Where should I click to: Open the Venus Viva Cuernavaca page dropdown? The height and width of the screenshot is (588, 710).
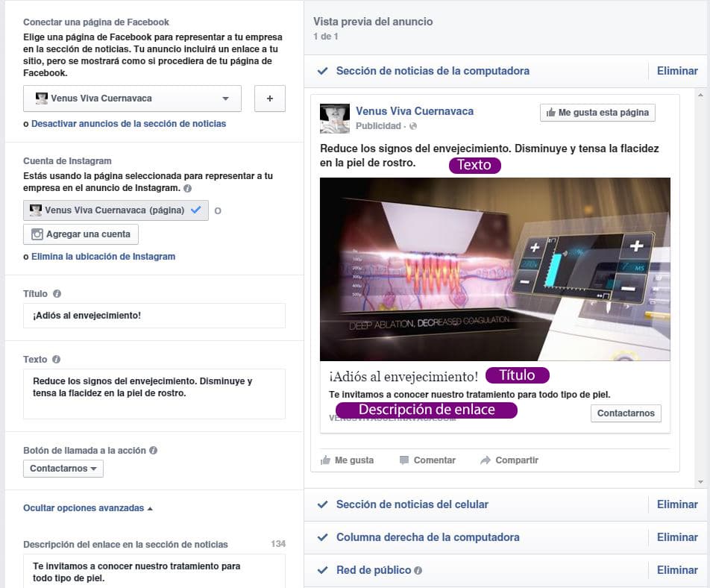[132, 98]
